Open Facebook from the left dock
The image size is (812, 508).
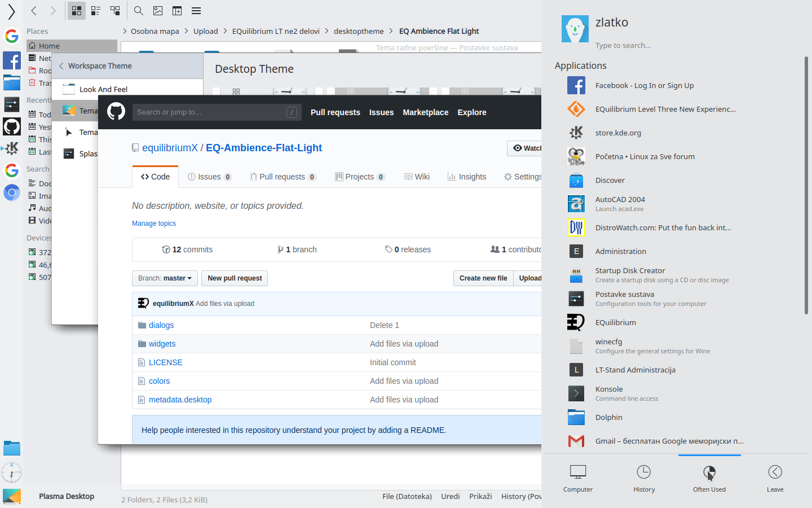tap(12, 60)
